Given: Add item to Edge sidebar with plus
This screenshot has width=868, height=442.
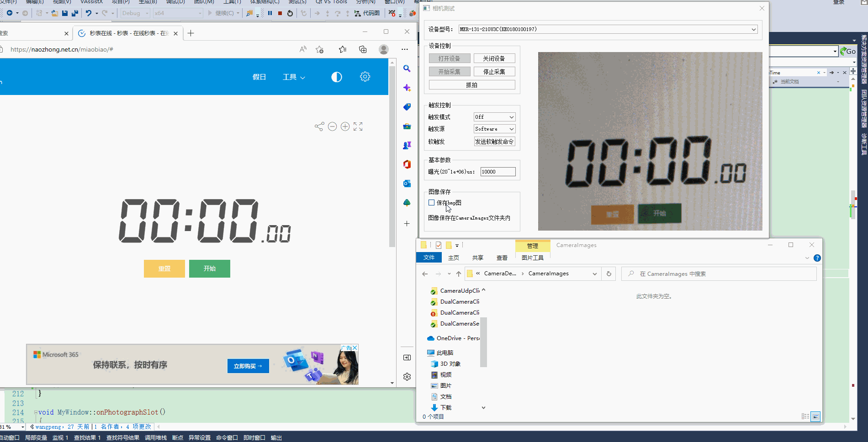Looking at the screenshot, I should tap(407, 223).
